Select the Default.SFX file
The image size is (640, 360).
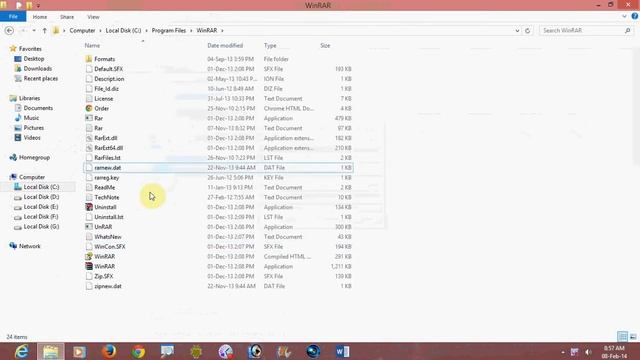109,69
